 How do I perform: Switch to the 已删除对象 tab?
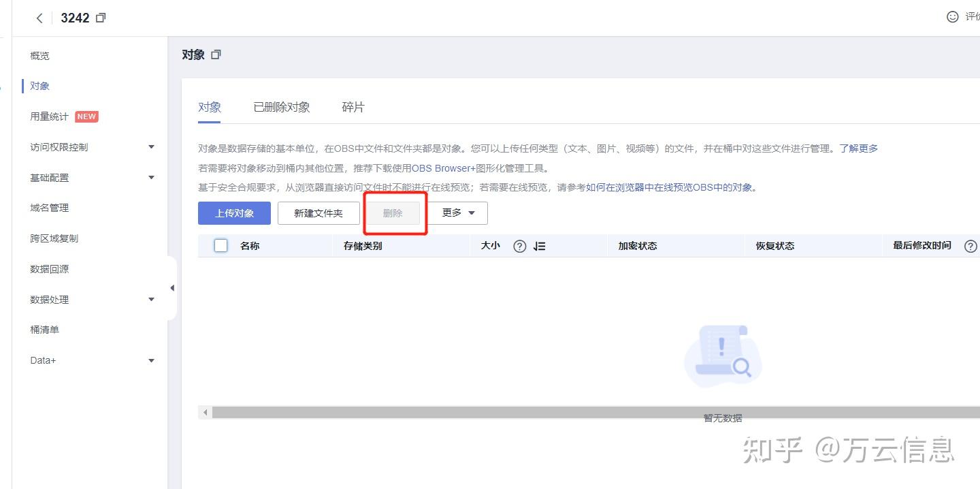(280, 106)
